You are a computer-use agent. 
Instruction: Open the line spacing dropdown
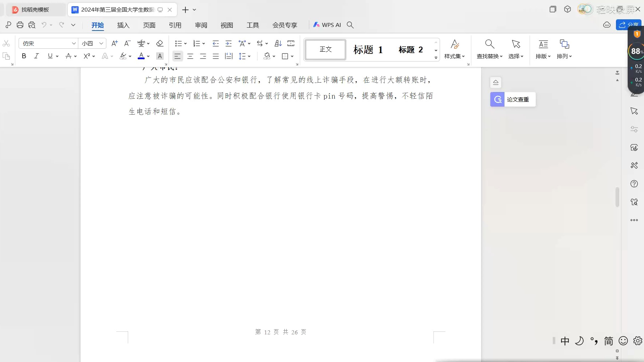(x=245, y=56)
